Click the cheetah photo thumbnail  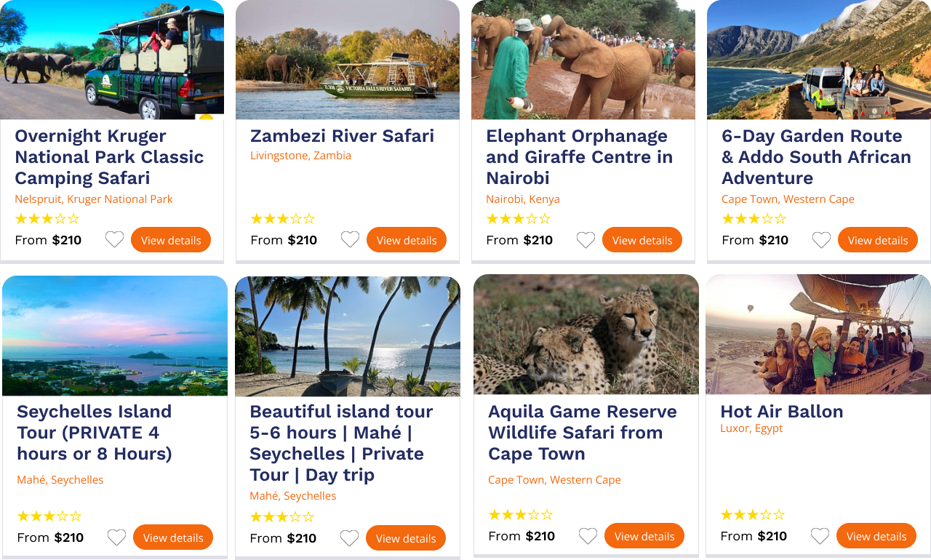[586, 335]
